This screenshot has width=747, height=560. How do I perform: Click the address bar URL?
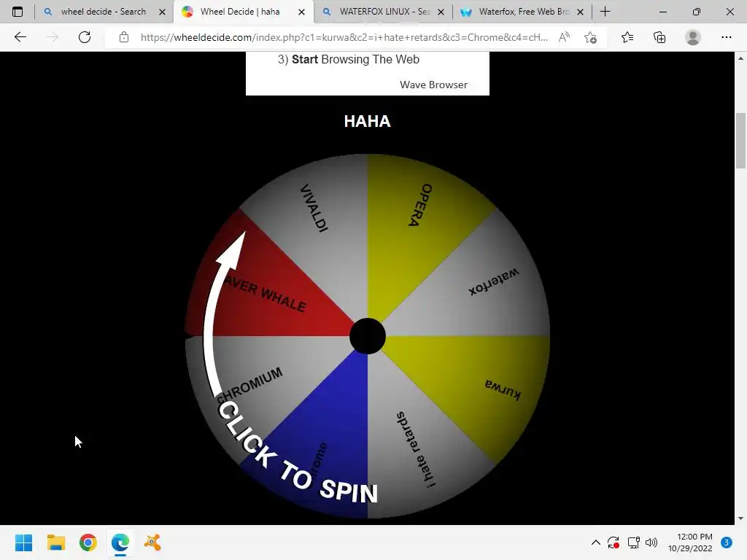pyautogui.click(x=344, y=37)
